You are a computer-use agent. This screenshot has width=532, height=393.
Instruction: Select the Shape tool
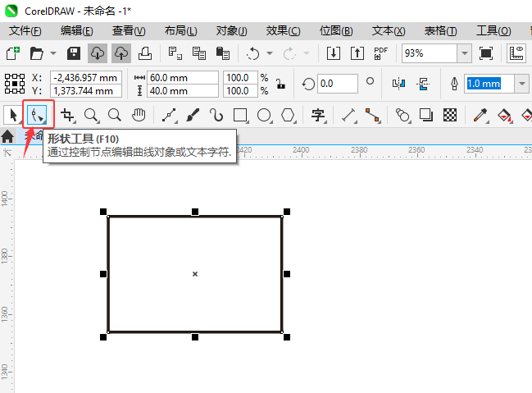38,115
